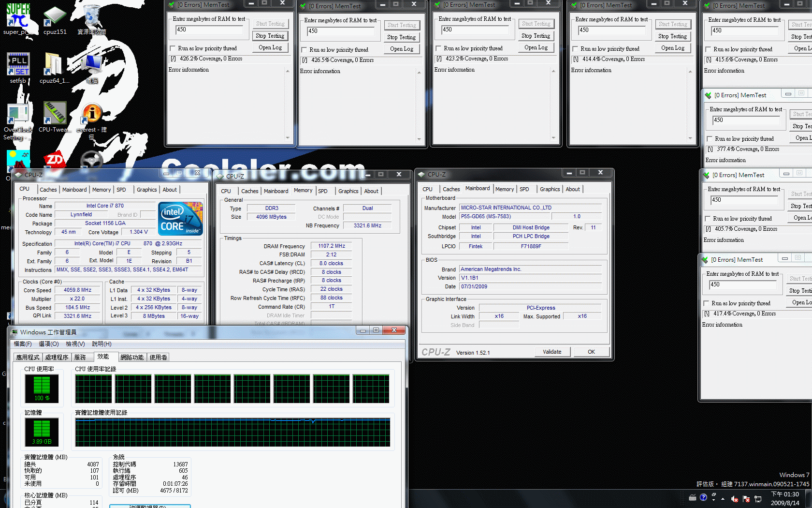Open the super_pi desktop shortcut
The height and width of the screenshot is (508, 812).
[x=18, y=19]
